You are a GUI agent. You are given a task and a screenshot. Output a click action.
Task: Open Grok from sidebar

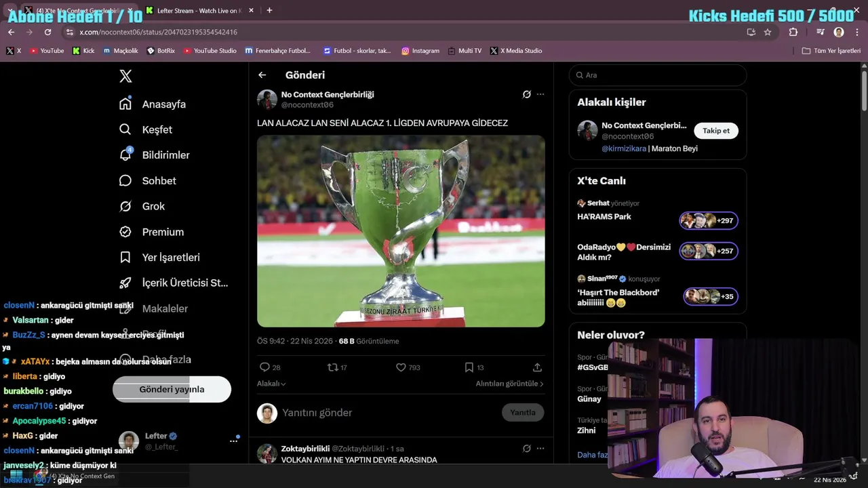(x=125, y=206)
